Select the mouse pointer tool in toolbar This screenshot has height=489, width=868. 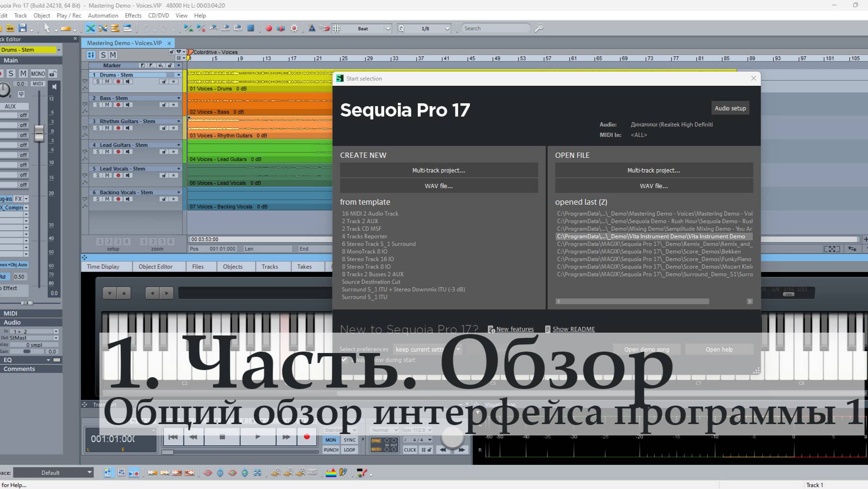pyautogui.click(x=47, y=28)
